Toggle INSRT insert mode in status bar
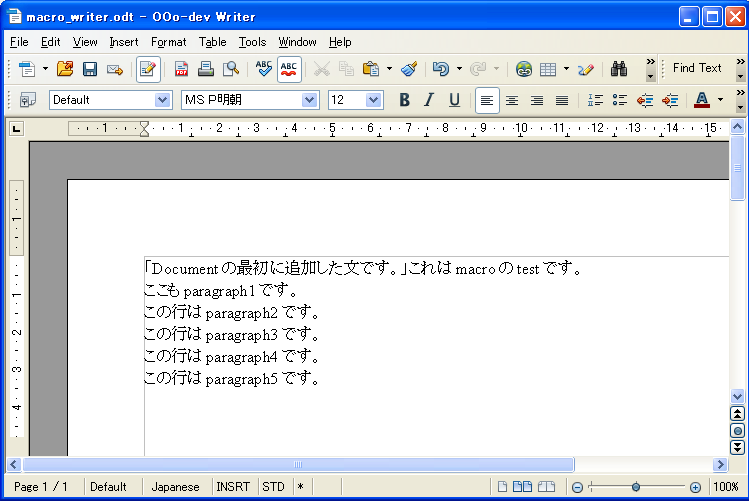Image resolution: width=749 pixels, height=501 pixels. tap(233, 487)
